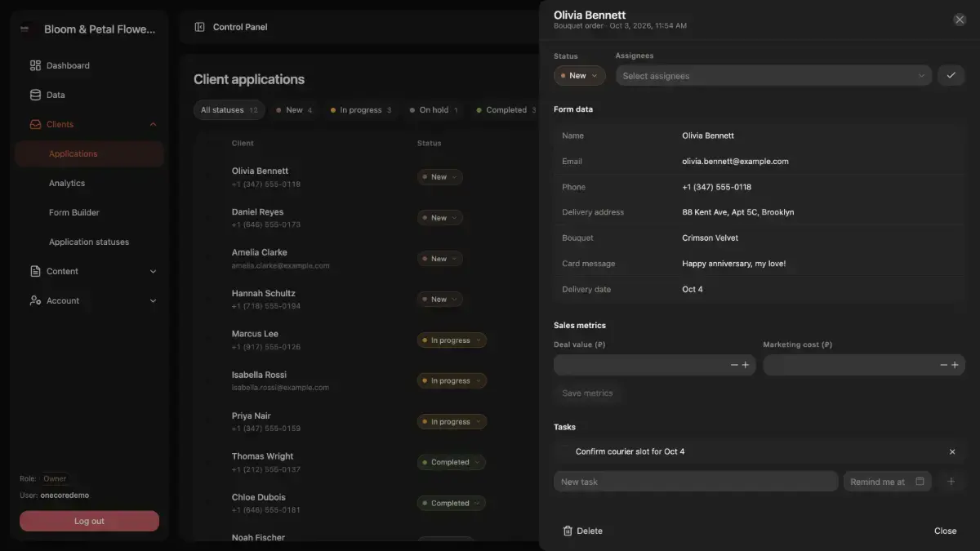Filter by the On hold tab
This screenshot has width=980, height=551.
(434, 110)
